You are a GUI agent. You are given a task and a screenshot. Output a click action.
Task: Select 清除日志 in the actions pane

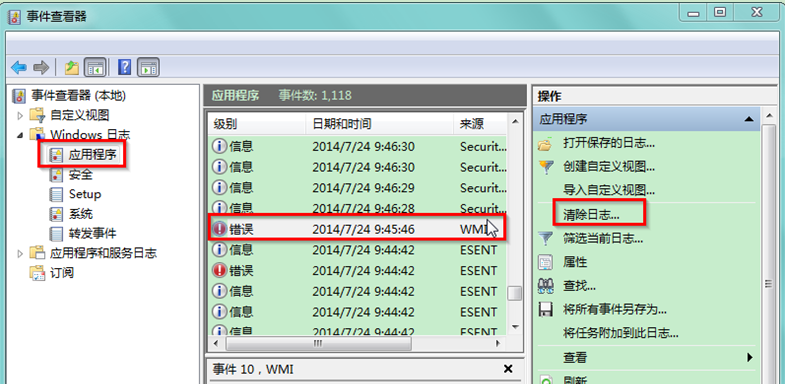[x=591, y=215]
